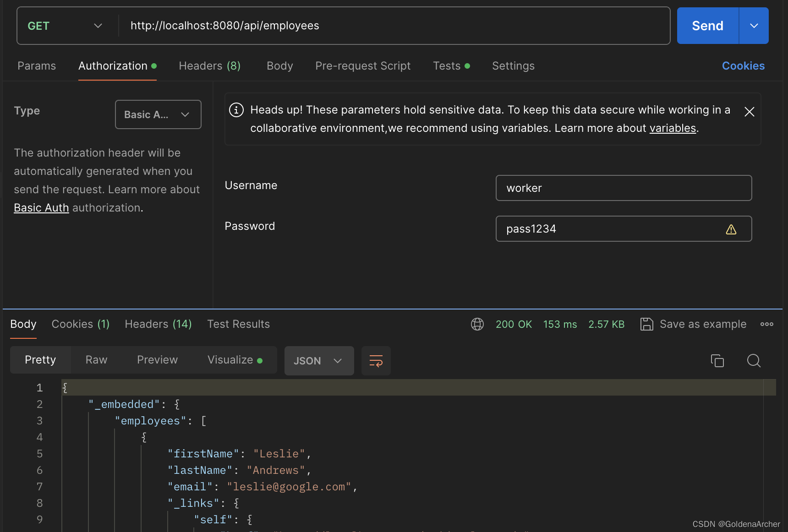Open the response Headers (14) tab
Screen dimensions: 788x532
[x=158, y=324]
